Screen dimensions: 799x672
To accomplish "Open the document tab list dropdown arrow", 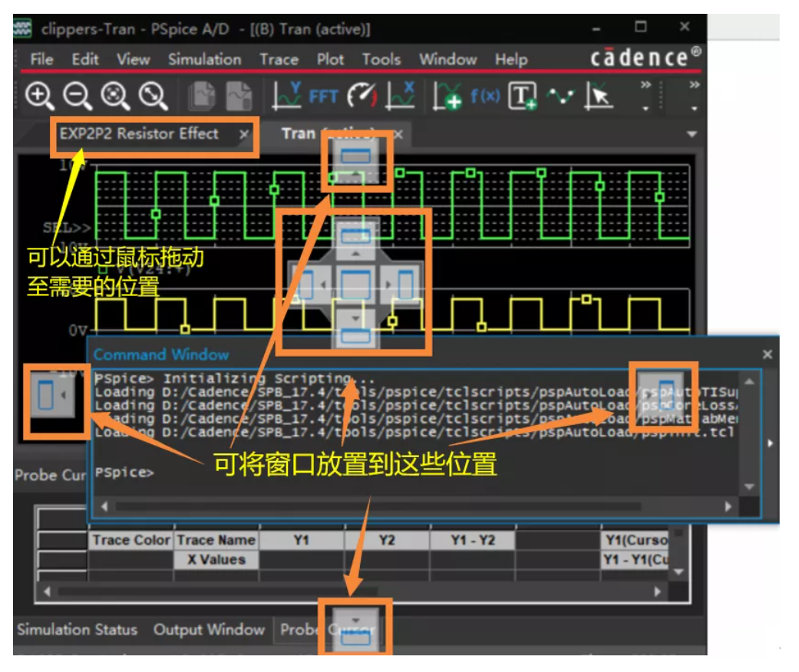I will [x=692, y=134].
